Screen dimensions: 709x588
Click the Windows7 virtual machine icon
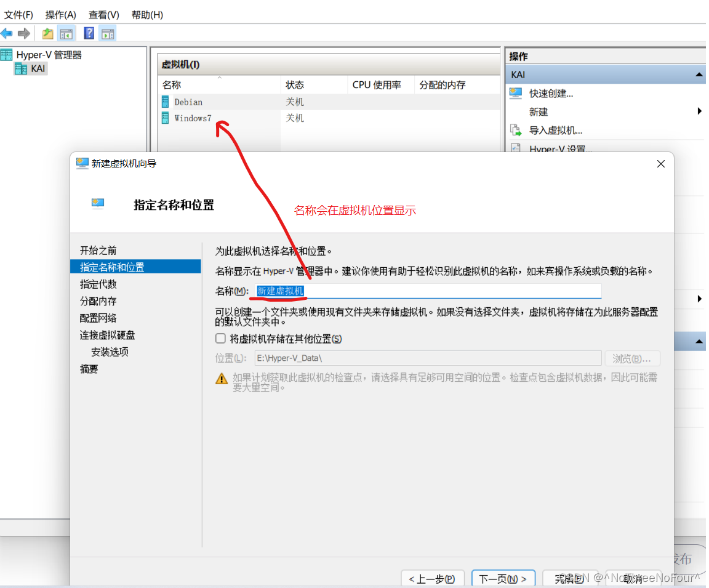166,118
